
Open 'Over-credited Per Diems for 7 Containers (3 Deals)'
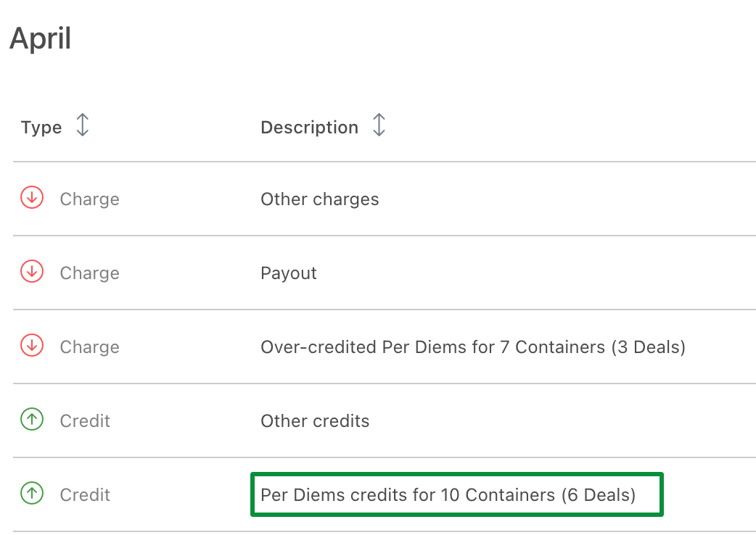pyautogui.click(x=473, y=347)
